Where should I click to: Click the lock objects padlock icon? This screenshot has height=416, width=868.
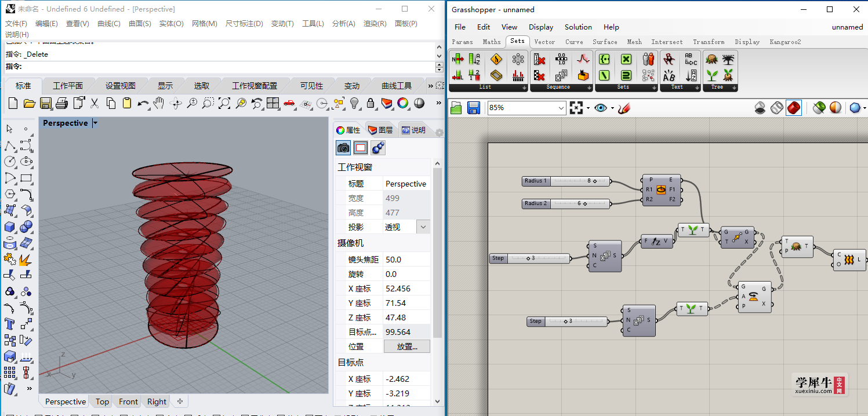(x=371, y=103)
